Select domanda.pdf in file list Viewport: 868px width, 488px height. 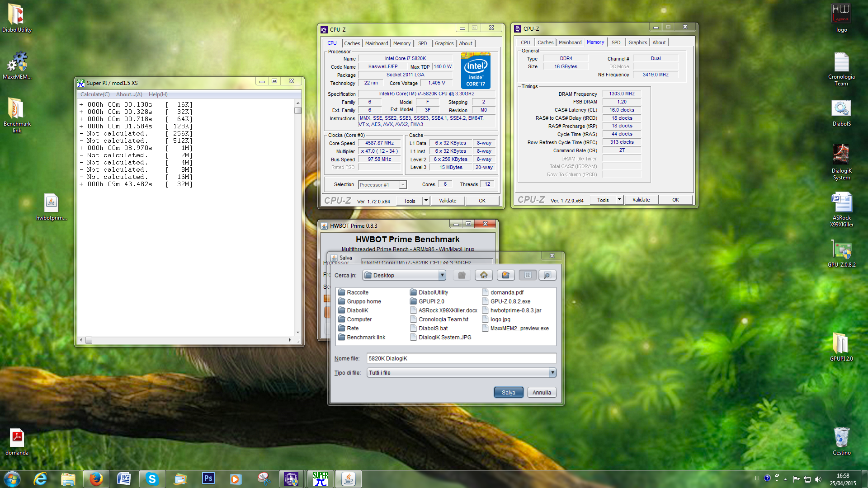pos(503,292)
